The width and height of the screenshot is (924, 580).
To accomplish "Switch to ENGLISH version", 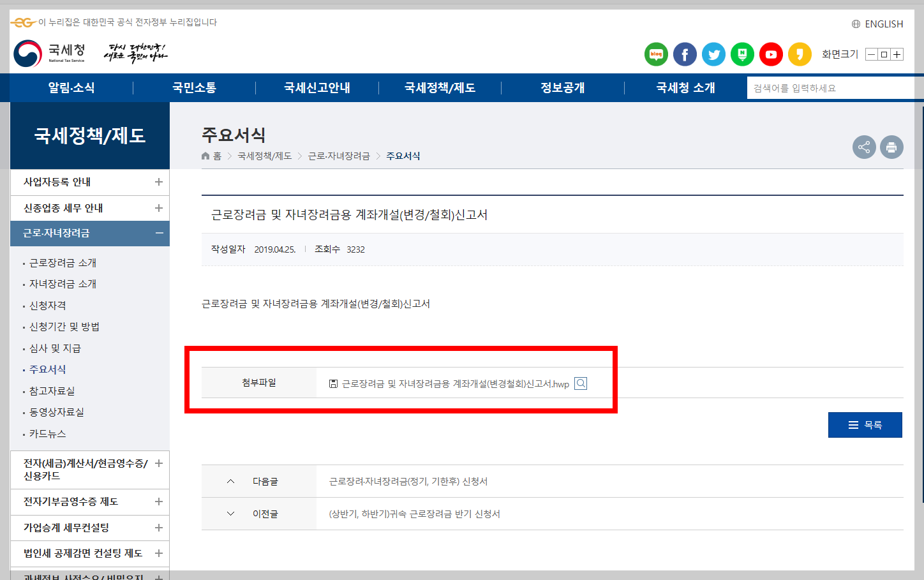I will coord(884,24).
